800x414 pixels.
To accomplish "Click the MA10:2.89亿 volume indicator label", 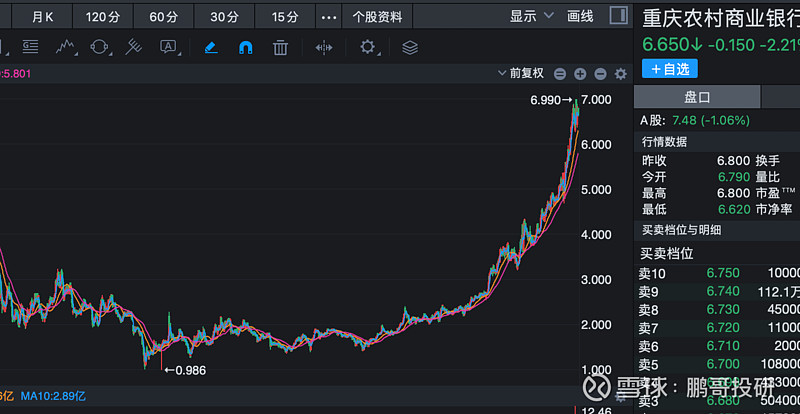I will pos(53,396).
